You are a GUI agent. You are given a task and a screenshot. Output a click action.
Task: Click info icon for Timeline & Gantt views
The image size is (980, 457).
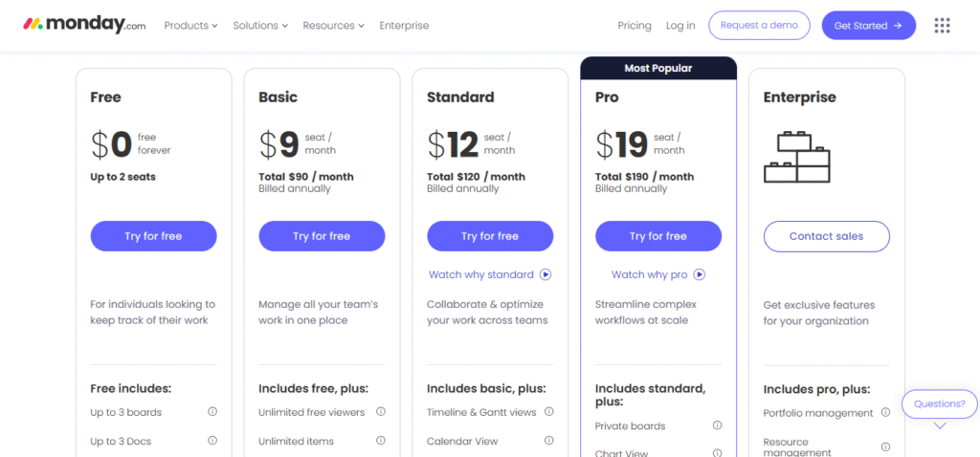(x=549, y=412)
